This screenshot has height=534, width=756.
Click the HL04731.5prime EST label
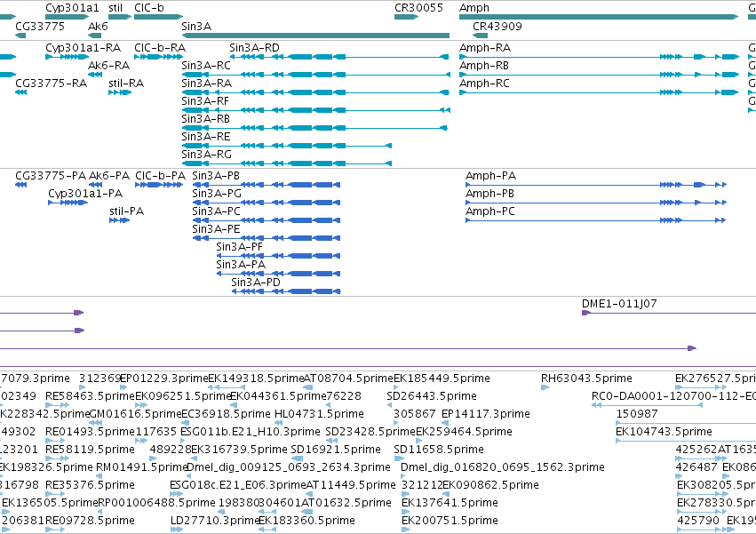pyautogui.click(x=319, y=414)
